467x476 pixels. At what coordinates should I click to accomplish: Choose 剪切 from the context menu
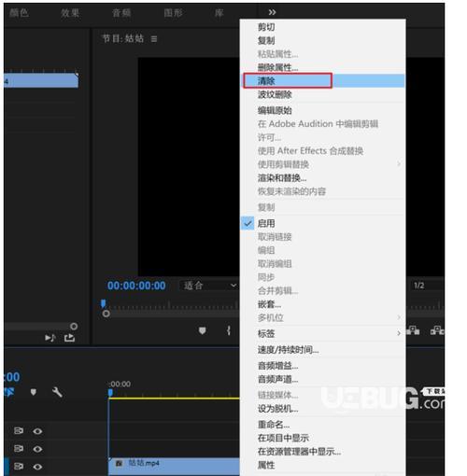point(323,27)
